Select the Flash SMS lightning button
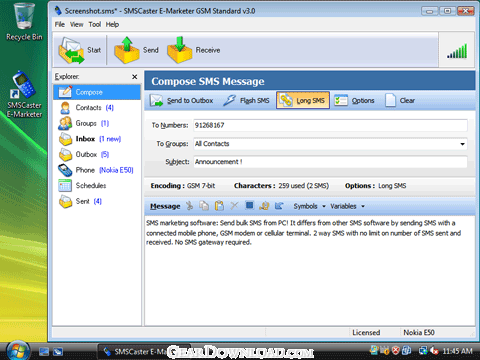The height and width of the screenshot is (360, 480). tap(246, 101)
